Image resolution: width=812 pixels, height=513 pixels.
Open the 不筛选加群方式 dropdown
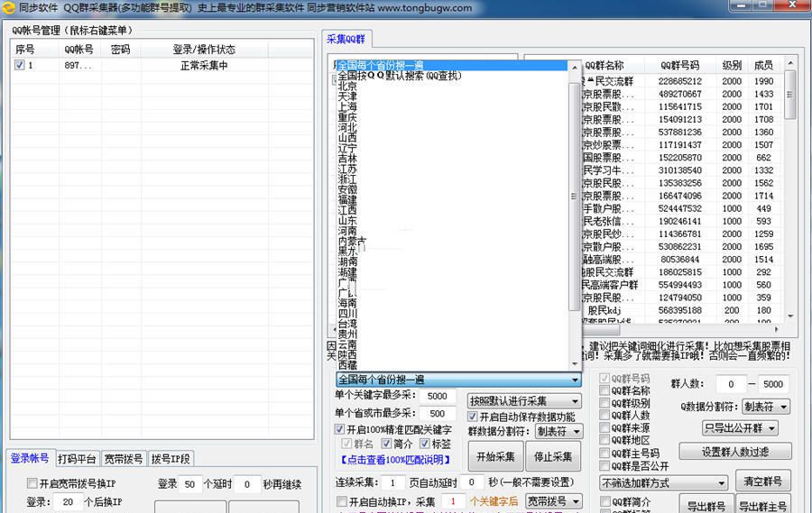pos(664,482)
